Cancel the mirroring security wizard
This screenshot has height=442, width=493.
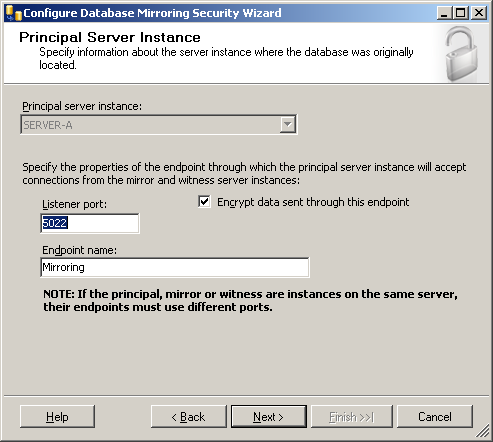click(435, 416)
